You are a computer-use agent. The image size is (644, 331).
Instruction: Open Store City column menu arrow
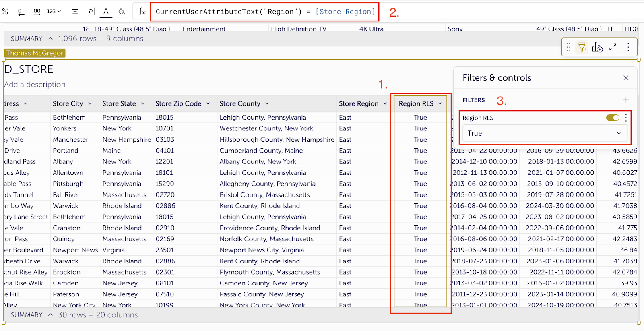click(x=89, y=103)
